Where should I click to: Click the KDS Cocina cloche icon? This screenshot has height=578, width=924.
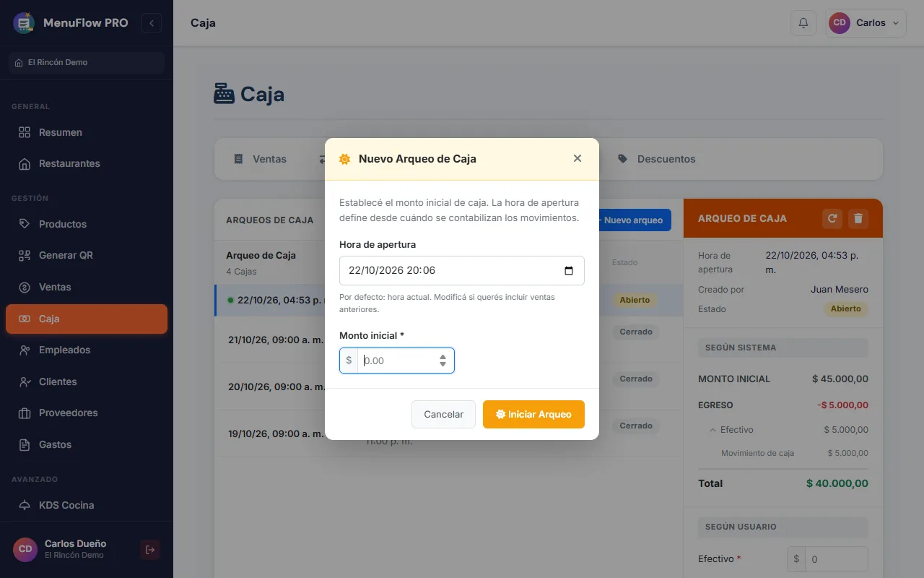pos(25,505)
